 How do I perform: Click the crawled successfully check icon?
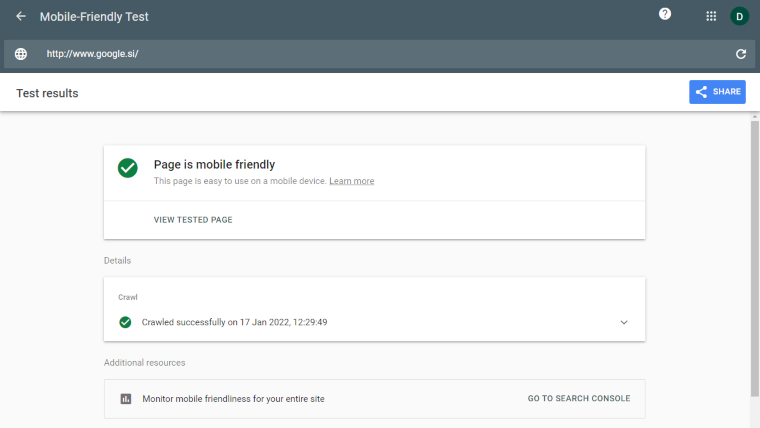pos(125,322)
